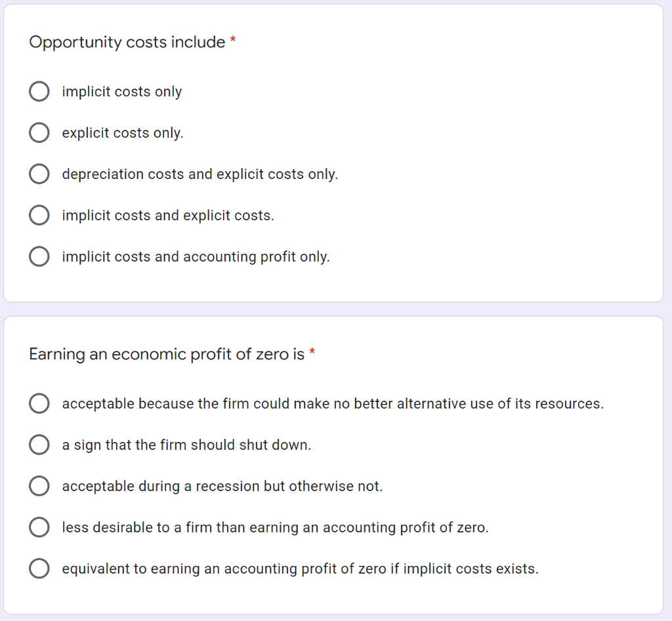Click the label text "explicit costs only."
Screen dimensions: 672x621
[123, 132]
